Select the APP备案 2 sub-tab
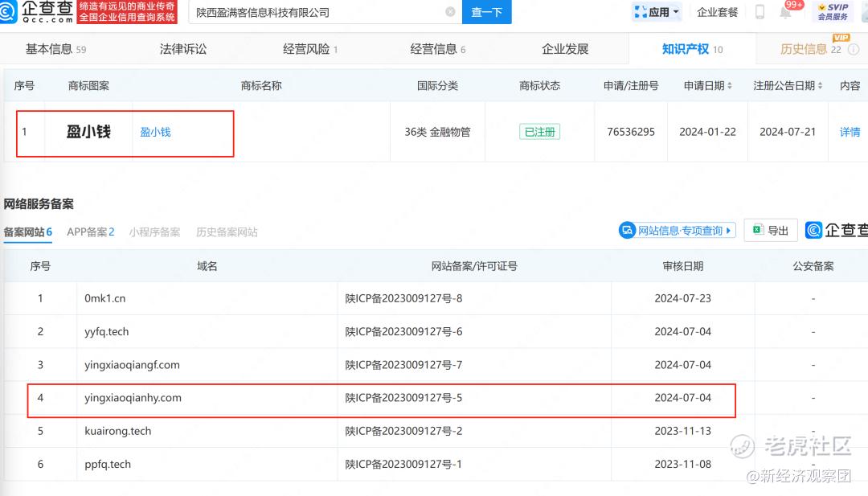This screenshot has width=868, height=496. (x=90, y=232)
